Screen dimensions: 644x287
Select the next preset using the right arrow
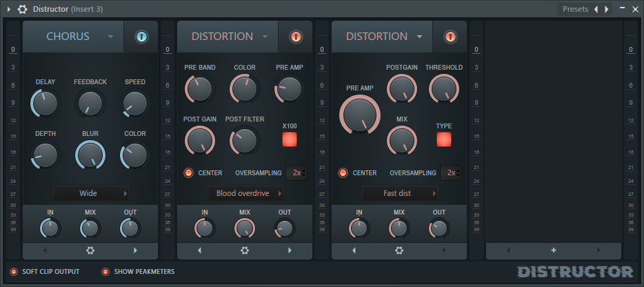click(x=607, y=9)
